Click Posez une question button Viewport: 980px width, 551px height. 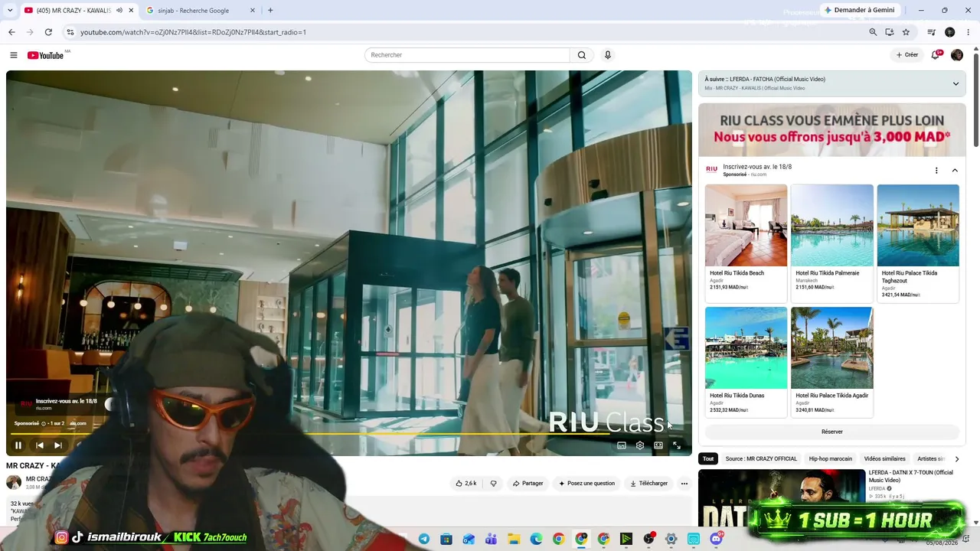coord(587,484)
